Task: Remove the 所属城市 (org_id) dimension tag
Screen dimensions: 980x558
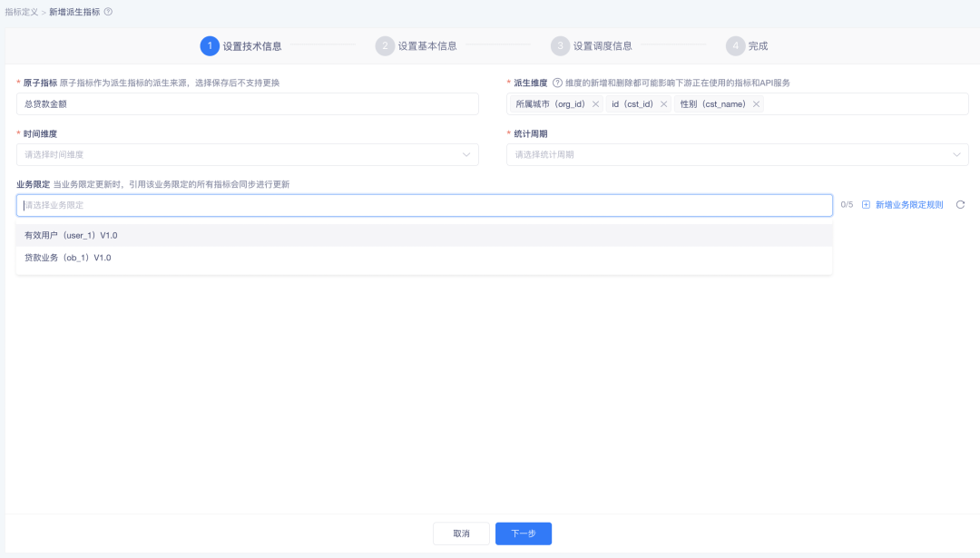Action: (595, 104)
